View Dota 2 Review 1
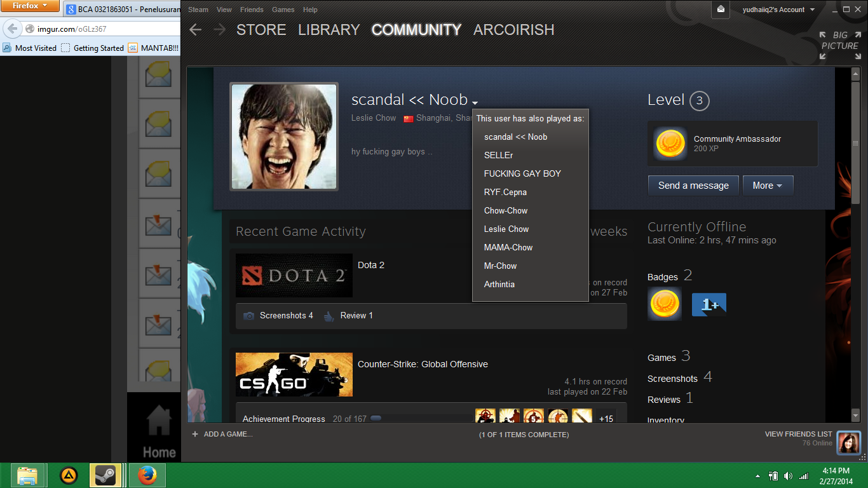This screenshot has height=488, width=868. pos(348,315)
